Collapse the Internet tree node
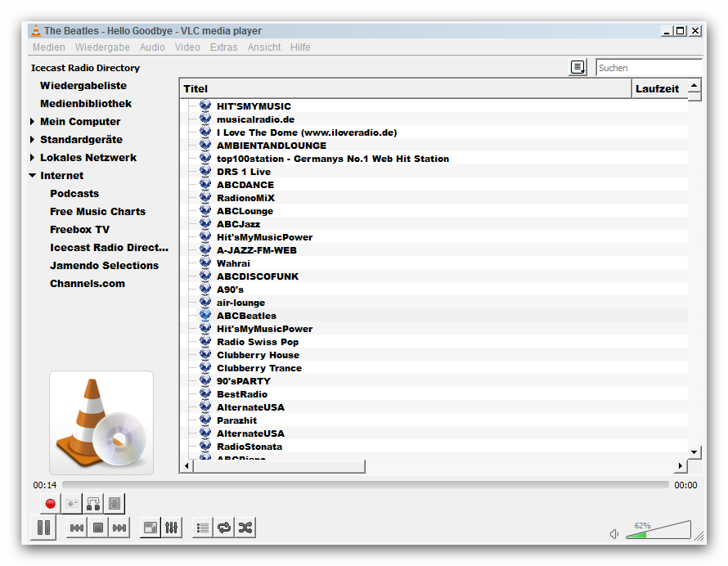Image resolution: width=728 pixels, height=566 pixels. click(x=32, y=176)
